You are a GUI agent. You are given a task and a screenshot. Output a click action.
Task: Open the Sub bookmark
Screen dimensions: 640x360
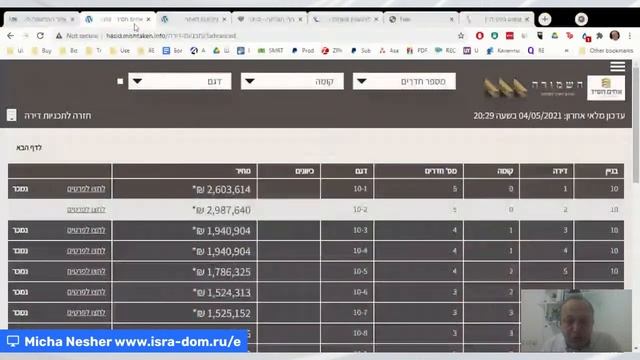pyautogui.click(x=361, y=51)
